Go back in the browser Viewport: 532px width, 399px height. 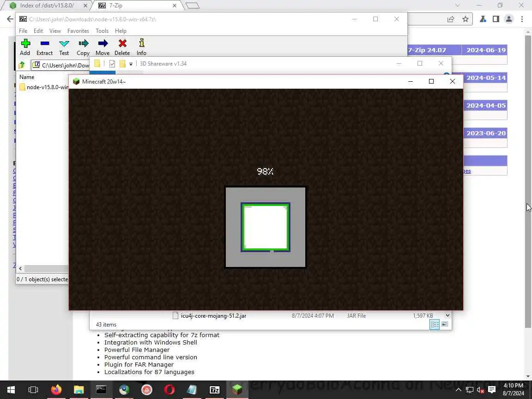click(x=10, y=19)
